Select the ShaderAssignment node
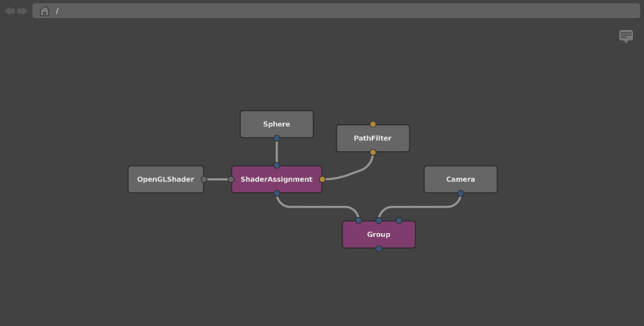 [x=277, y=179]
